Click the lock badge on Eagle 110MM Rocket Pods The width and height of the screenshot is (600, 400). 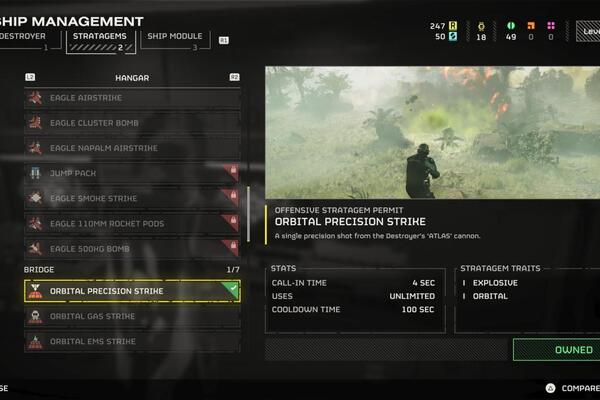point(233,220)
